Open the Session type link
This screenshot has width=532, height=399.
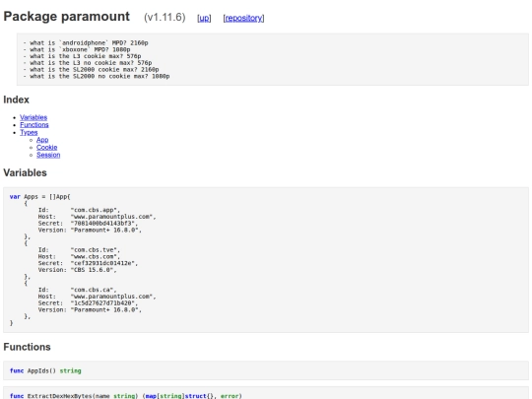click(x=48, y=155)
